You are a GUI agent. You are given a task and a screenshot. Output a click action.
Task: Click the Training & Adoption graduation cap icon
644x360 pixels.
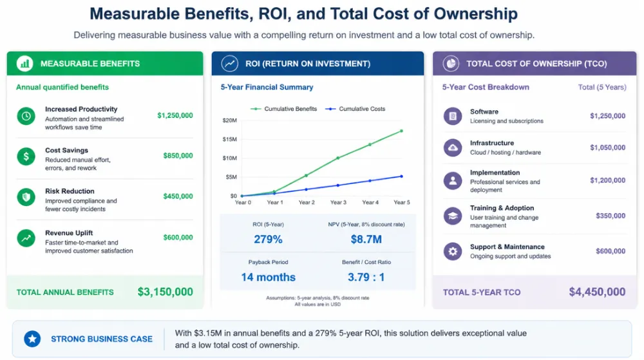[453, 216]
